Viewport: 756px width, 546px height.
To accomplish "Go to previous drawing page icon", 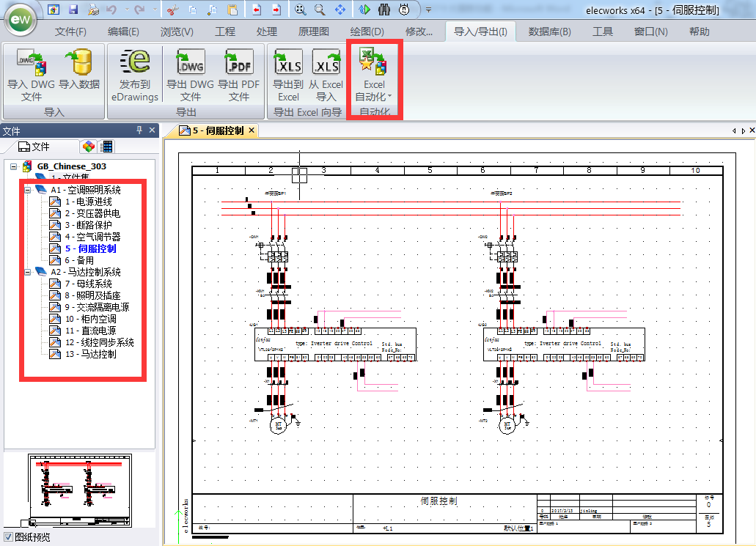I will 257,9.
